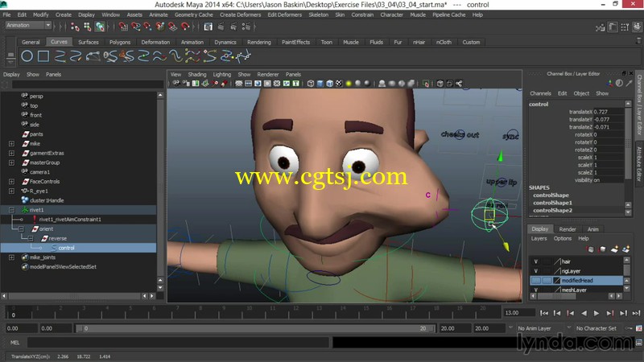Screen dimensions: 644x362
Task: Switch to the Deformation shelf tab
Action: pos(155,42)
